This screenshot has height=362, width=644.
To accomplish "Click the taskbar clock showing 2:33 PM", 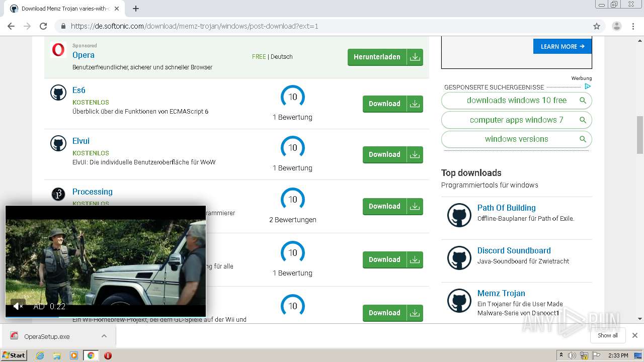I will point(618,355).
